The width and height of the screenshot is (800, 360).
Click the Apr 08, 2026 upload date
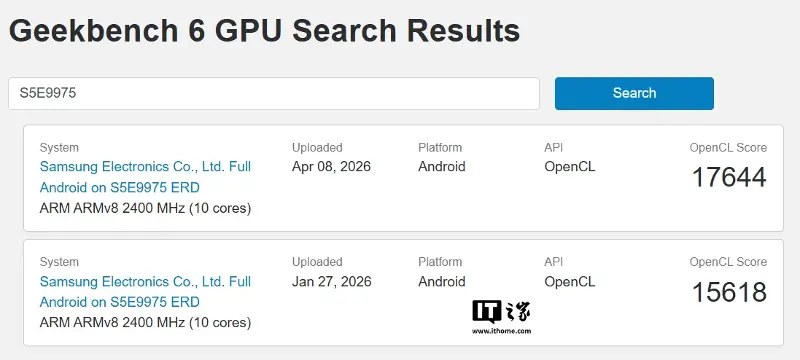click(332, 167)
